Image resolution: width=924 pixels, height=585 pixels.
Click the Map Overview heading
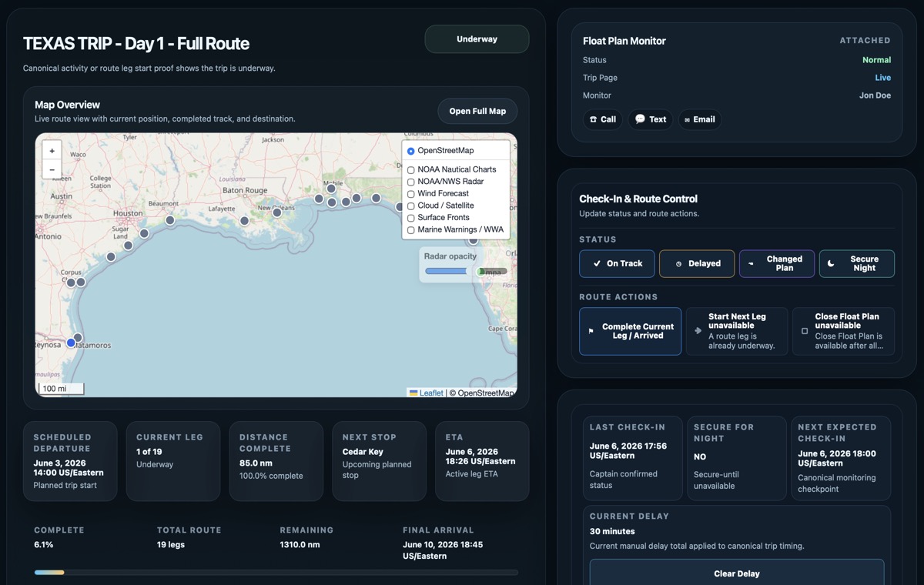point(68,105)
